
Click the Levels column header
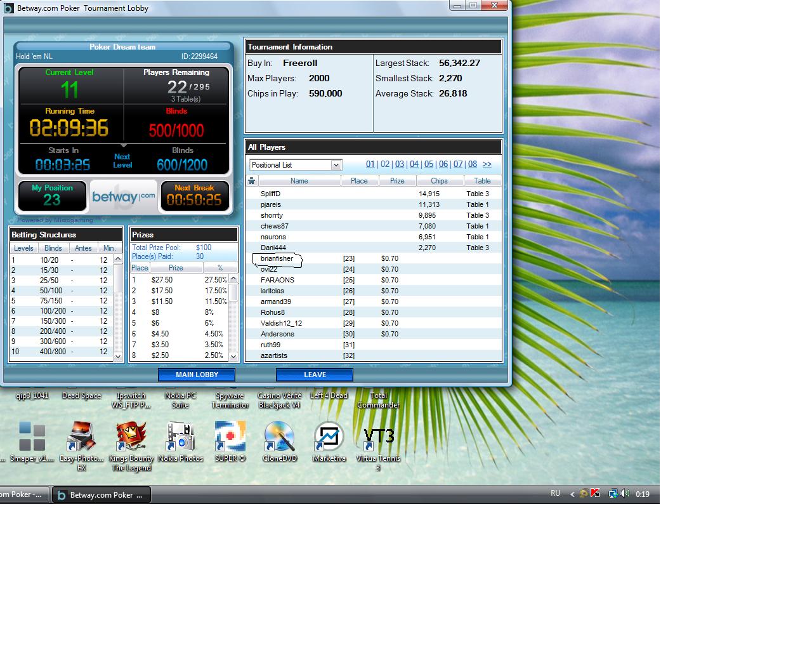[x=23, y=248]
